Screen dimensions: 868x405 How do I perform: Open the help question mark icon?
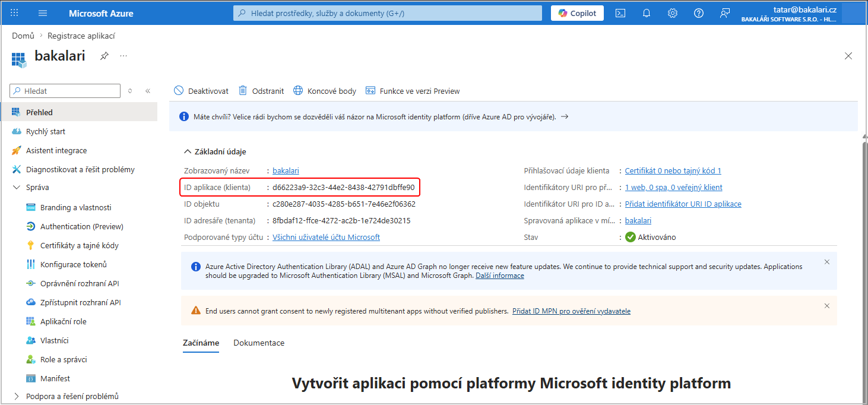[x=699, y=13]
